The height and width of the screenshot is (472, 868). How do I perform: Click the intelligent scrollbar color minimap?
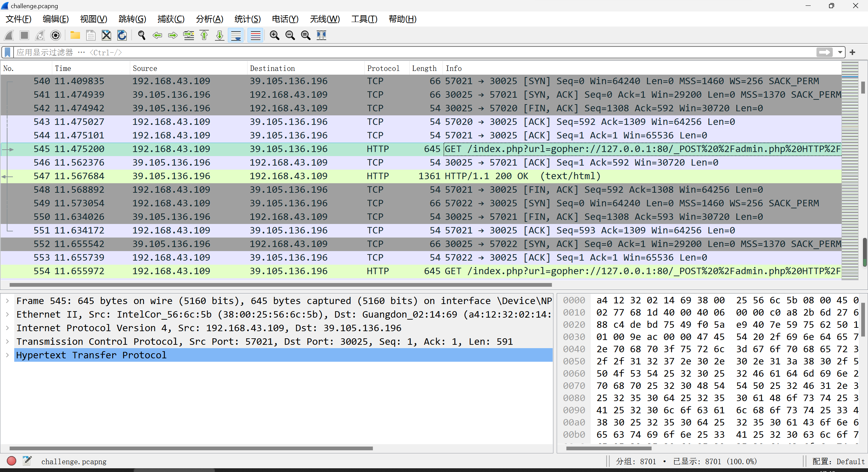click(x=850, y=171)
